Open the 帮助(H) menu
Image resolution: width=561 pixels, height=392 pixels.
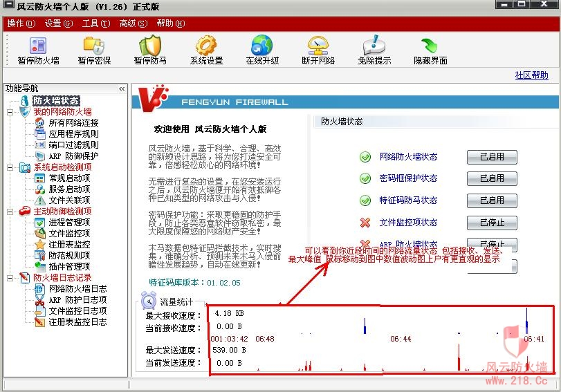click(x=171, y=24)
